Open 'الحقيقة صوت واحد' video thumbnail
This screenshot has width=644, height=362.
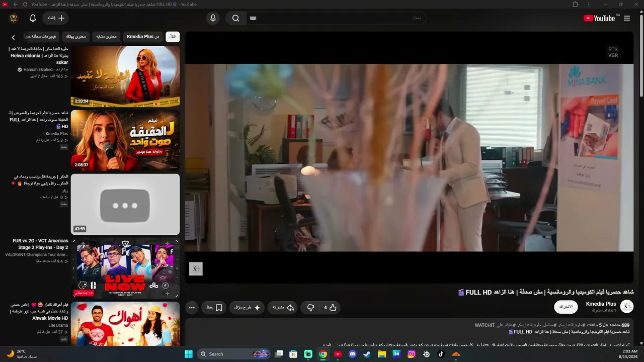125,140
